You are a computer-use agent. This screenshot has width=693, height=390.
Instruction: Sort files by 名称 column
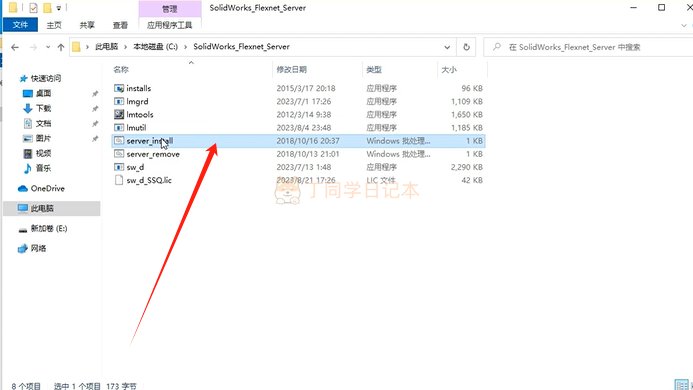(x=121, y=69)
